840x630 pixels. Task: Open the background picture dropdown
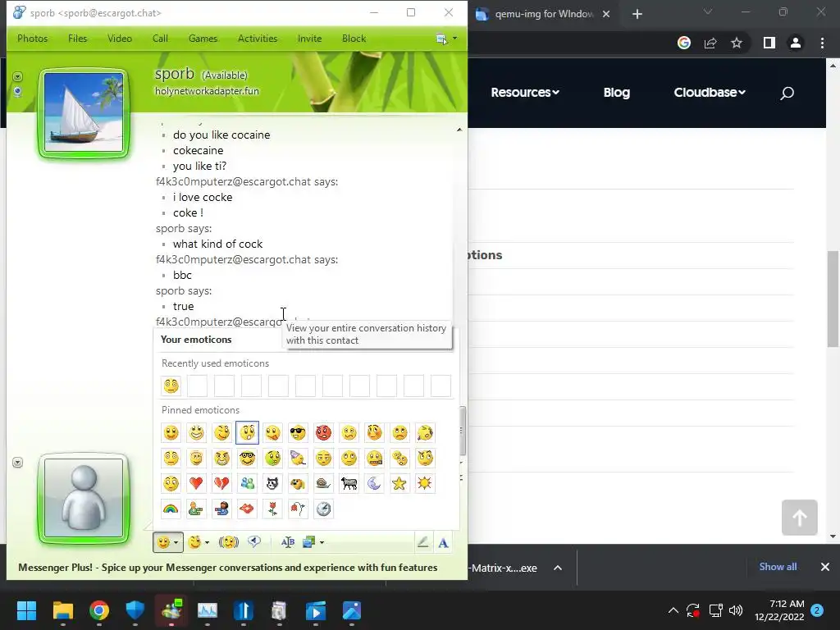pos(322,543)
